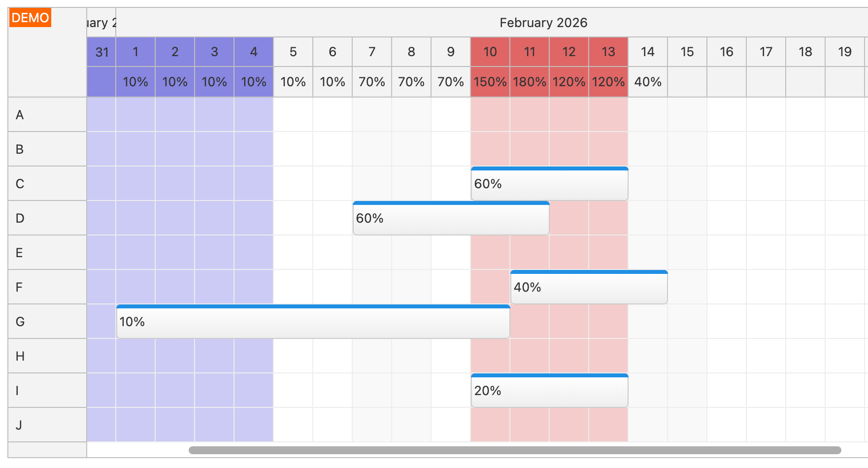Click the February 2026 month header

click(x=543, y=23)
